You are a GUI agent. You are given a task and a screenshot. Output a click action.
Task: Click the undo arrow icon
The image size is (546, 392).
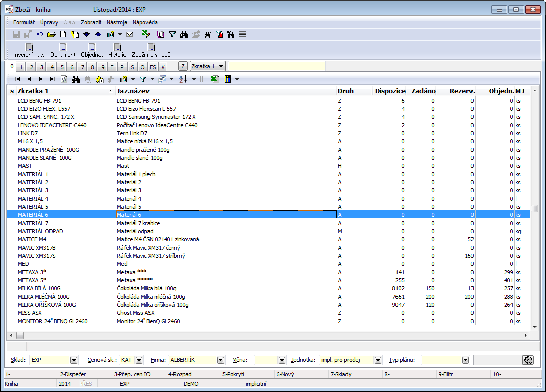(x=40, y=34)
